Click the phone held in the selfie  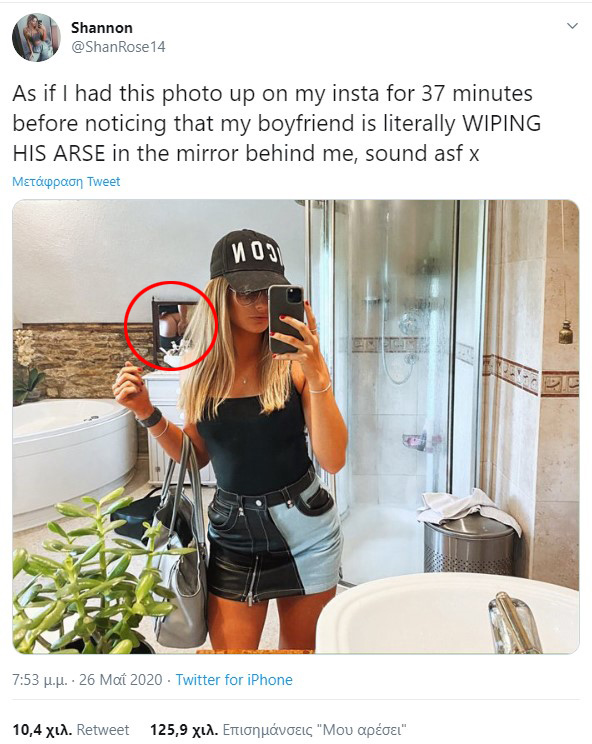coord(286,320)
